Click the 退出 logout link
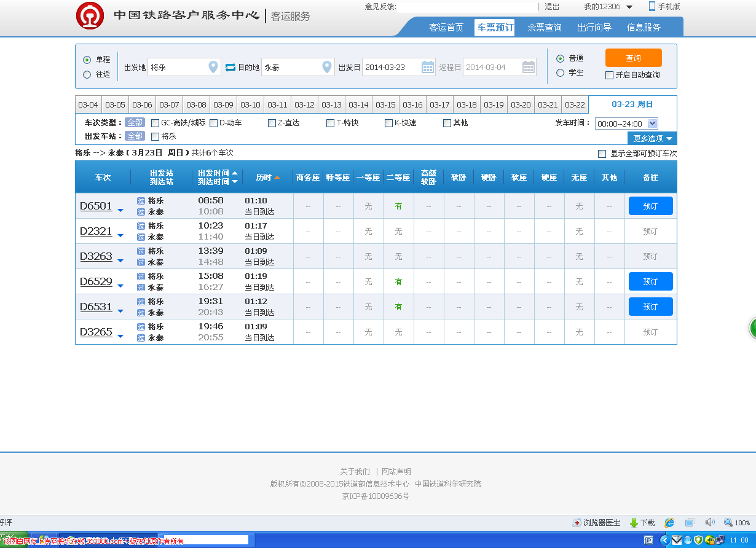The height and width of the screenshot is (548, 756). tap(552, 7)
